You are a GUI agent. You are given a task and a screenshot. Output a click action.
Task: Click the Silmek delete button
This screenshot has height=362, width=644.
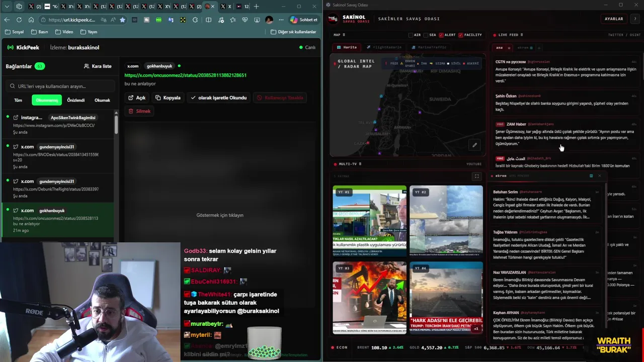(139, 111)
